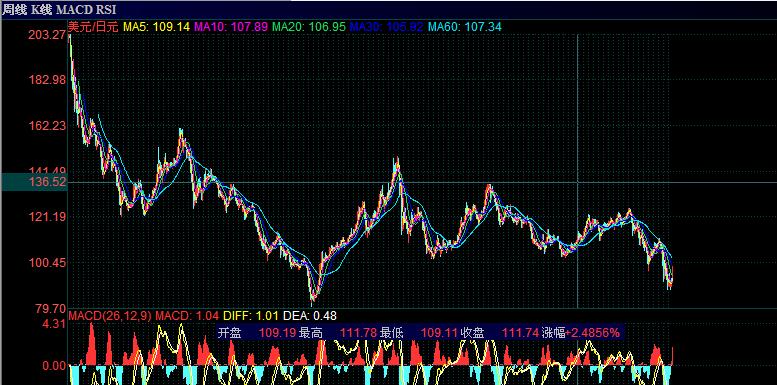Open the MACD indicator tab
Image resolution: width=777 pixels, height=385 pixels.
point(75,10)
